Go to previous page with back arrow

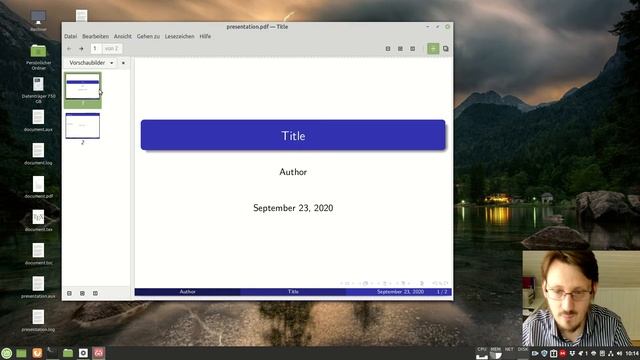(69, 49)
